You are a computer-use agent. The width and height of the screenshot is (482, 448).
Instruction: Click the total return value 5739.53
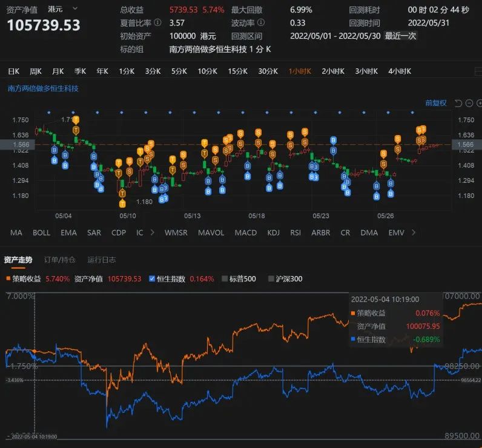[x=183, y=10]
